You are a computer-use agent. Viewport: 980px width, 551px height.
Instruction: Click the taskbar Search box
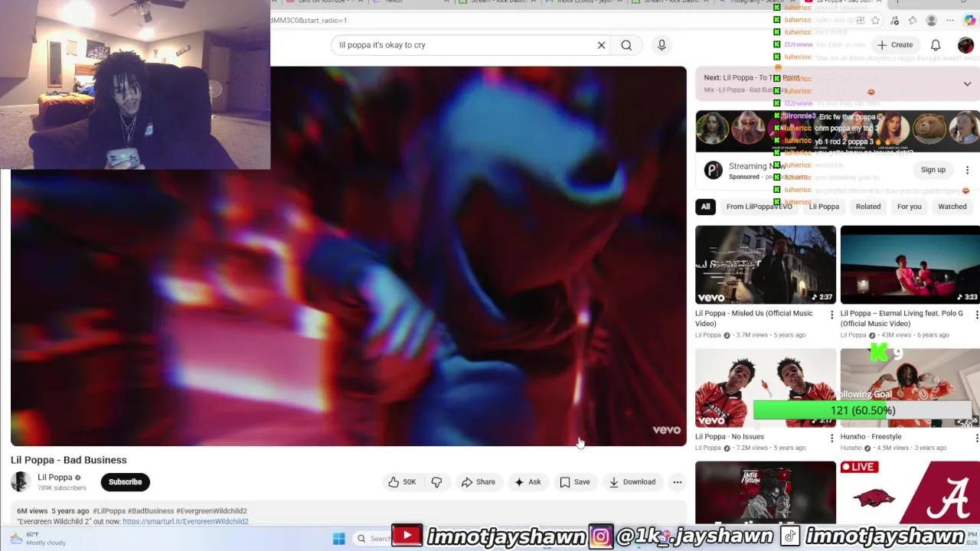point(374,539)
